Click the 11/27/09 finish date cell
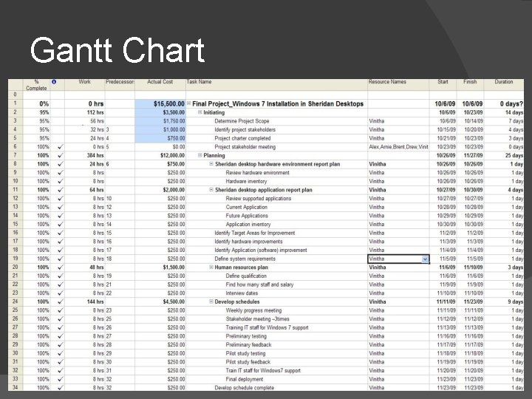Screen dimensions: 532x399 [x=470, y=155]
